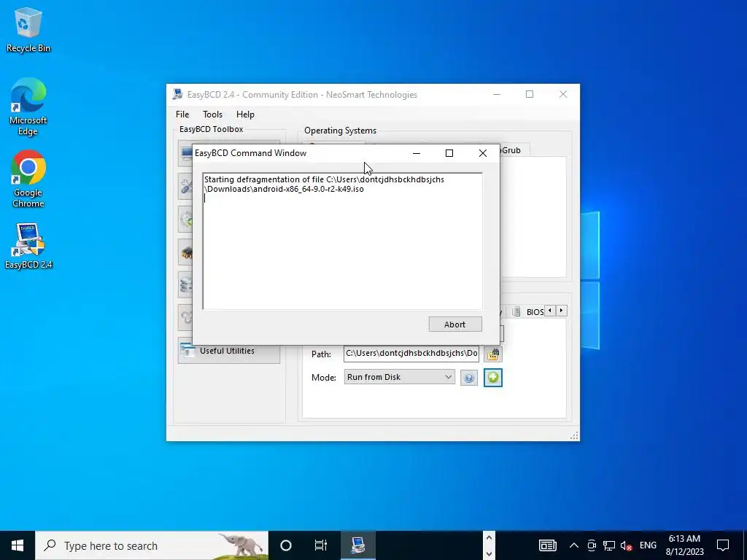The width and height of the screenshot is (747, 560).
Task: Click the ENG language indicator
Action: tap(648, 545)
